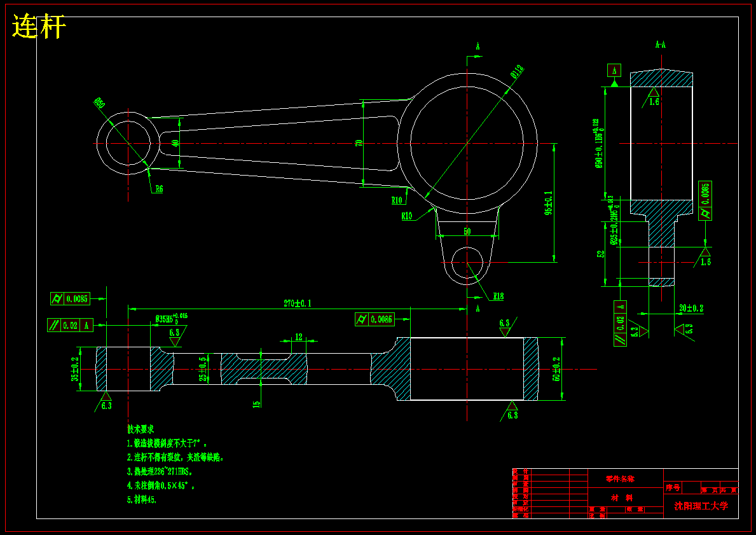Image resolution: width=756 pixels, height=535 pixels.
Task: Select note '1.锻造拔模斜度不大于7°'
Action: click(x=167, y=443)
